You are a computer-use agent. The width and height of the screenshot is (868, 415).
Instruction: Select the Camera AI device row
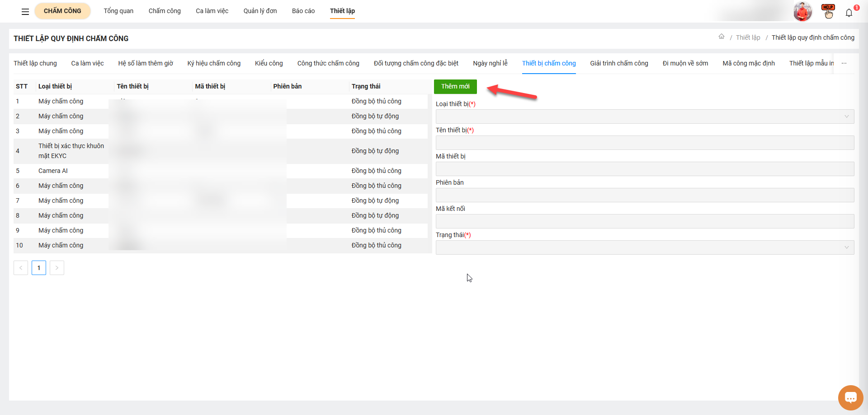[53, 171]
